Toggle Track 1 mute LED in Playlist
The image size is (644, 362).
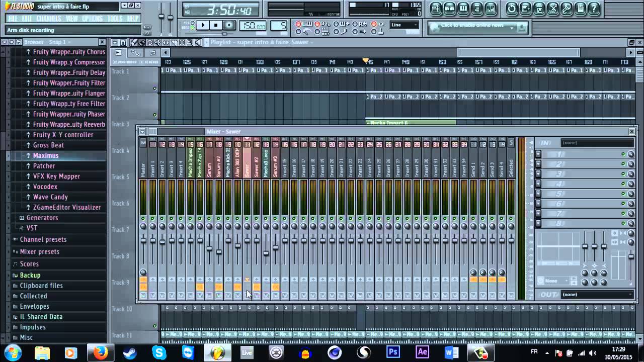155,89
